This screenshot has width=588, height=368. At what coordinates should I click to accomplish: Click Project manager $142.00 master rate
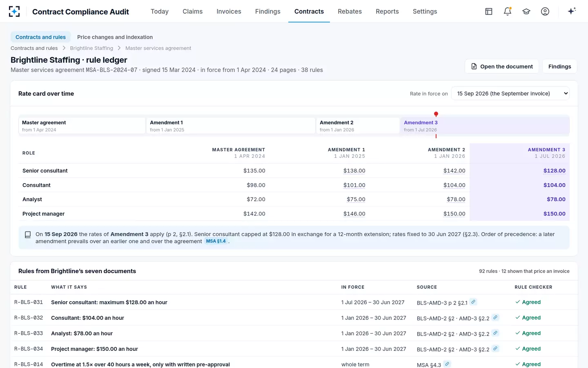click(x=254, y=214)
